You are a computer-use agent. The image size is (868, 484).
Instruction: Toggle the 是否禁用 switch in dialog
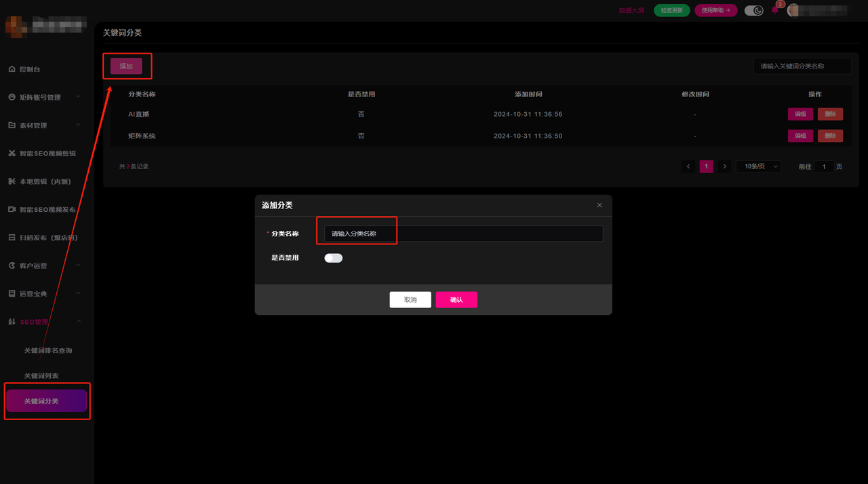coord(333,258)
